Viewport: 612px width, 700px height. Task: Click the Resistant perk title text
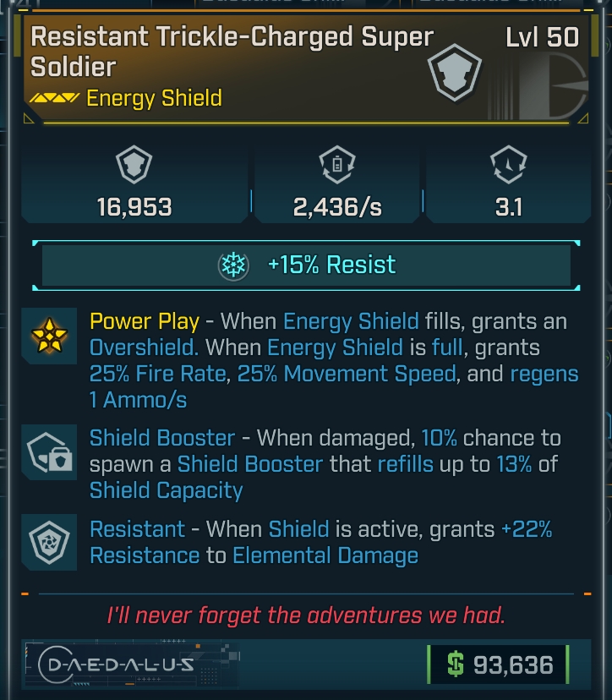click(137, 530)
